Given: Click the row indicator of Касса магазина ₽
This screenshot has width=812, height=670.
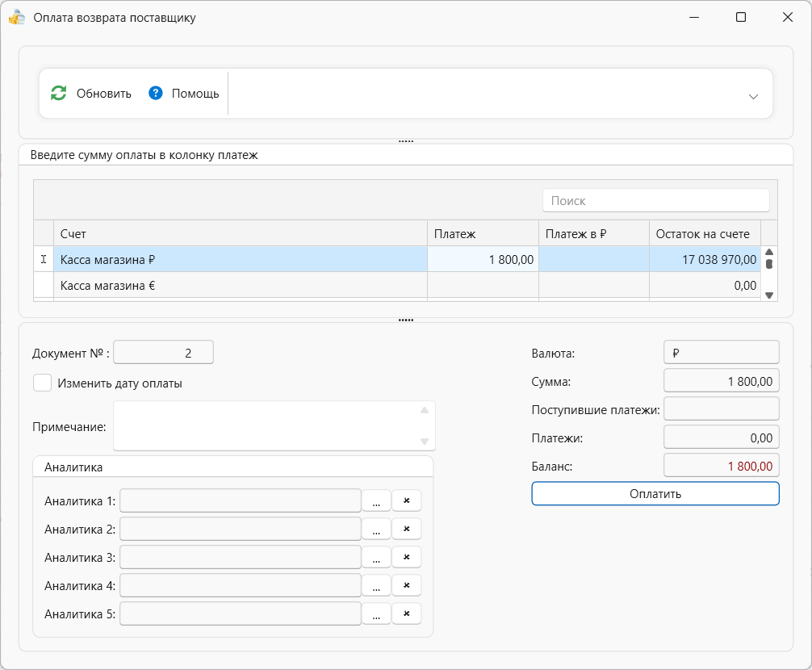Looking at the screenshot, I should [x=44, y=259].
